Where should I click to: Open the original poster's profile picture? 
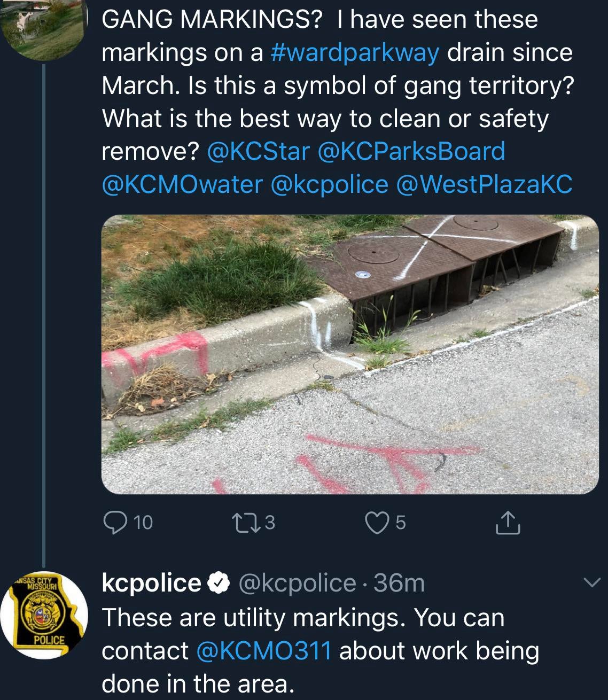[44, 27]
